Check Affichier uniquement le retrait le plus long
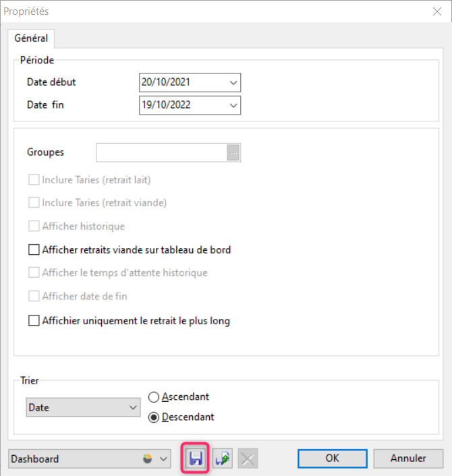 click(34, 321)
